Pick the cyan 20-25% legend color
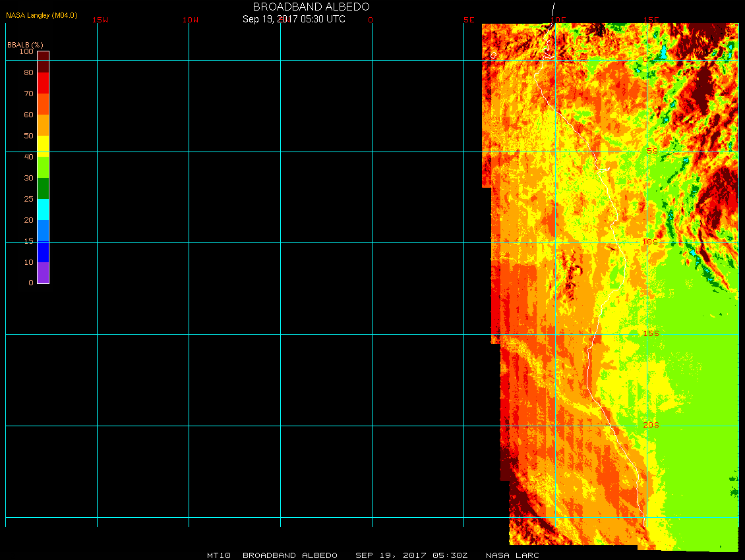 pos(43,210)
